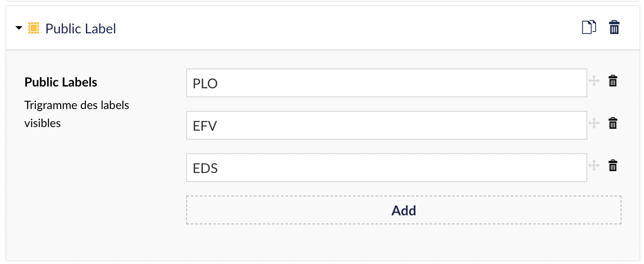Add a new public label entry
The image size is (644, 264).
pos(404,210)
